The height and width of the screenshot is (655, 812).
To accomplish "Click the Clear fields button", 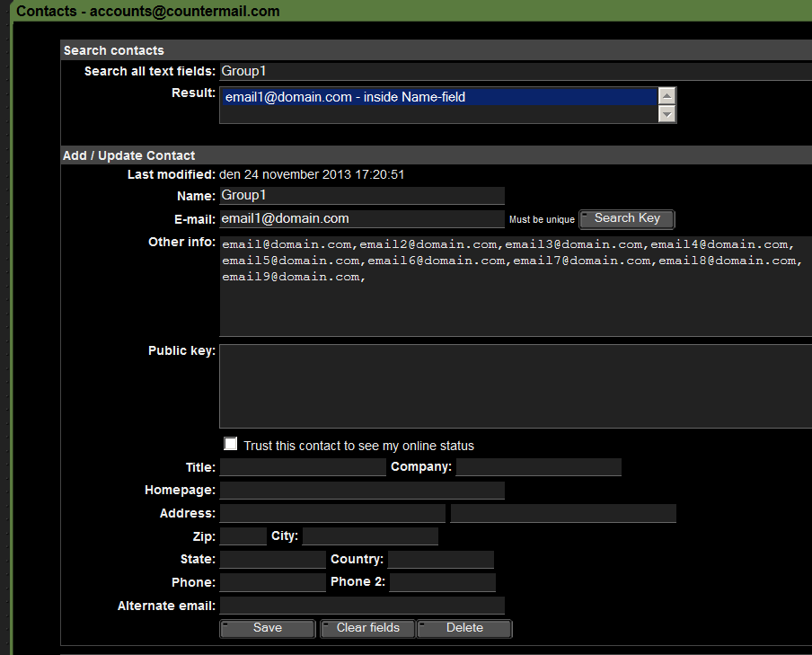I will (367, 628).
